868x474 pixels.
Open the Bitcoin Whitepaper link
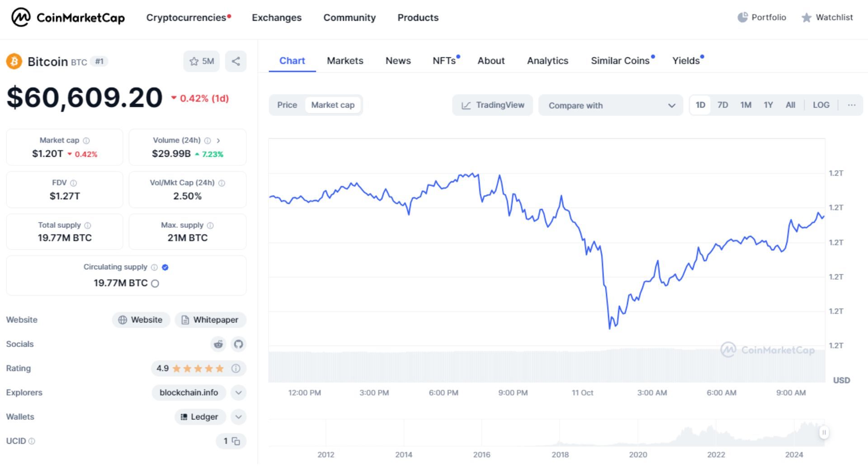pyautogui.click(x=210, y=320)
